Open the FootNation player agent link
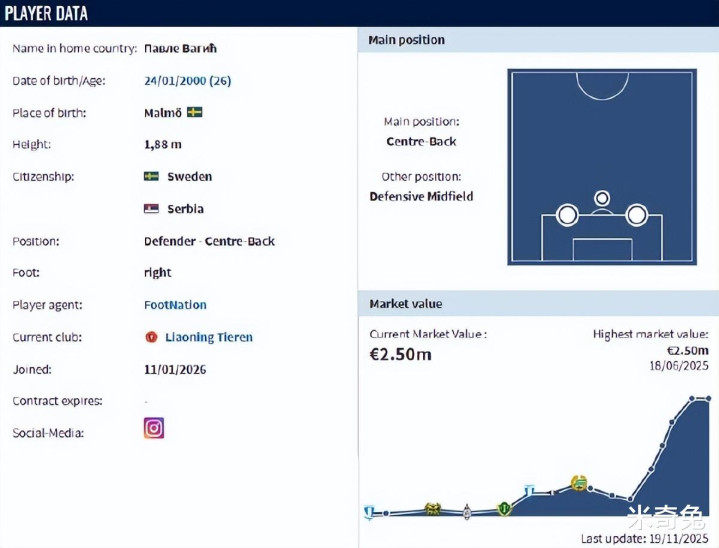Screen dimensions: 719x548 coord(175,305)
